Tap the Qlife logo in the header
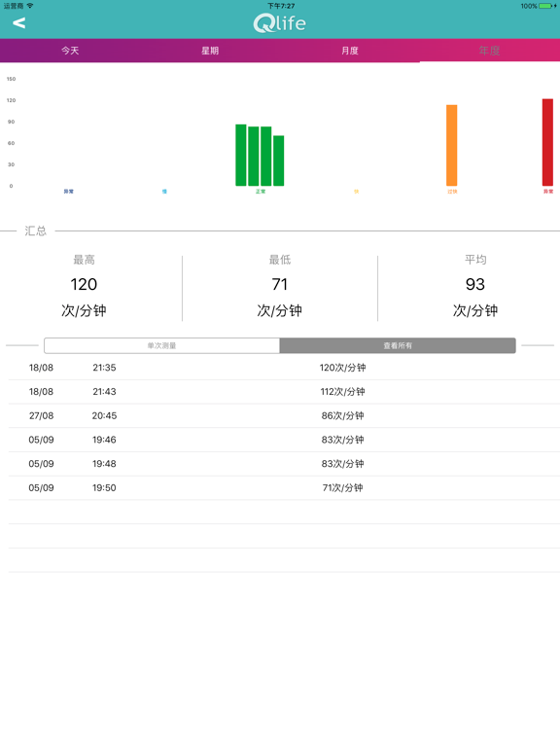This screenshot has height=747, width=560. click(x=280, y=23)
